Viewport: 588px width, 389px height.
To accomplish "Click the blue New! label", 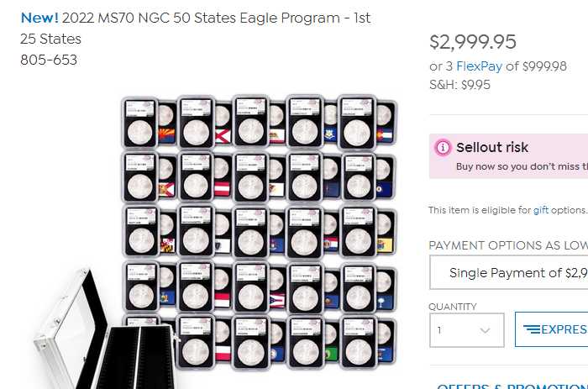I will pyautogui.click(x=39, y=18).
